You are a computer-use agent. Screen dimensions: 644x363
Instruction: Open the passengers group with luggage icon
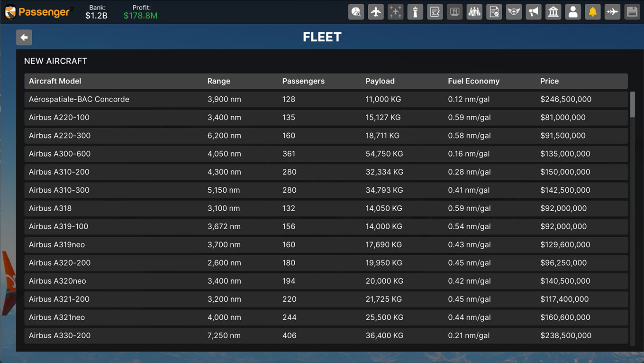click(x=474, y=12)
